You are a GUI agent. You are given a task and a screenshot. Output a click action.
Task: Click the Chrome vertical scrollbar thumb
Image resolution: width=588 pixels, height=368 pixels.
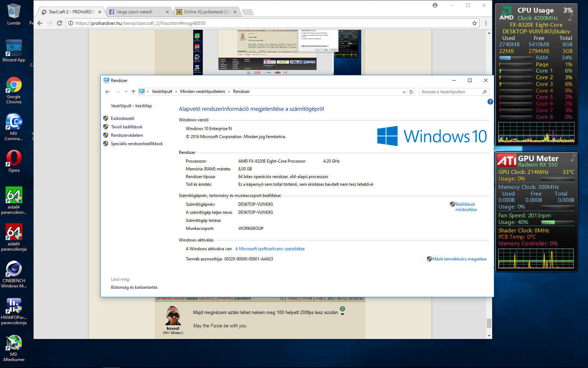click(x=489, y=323)
